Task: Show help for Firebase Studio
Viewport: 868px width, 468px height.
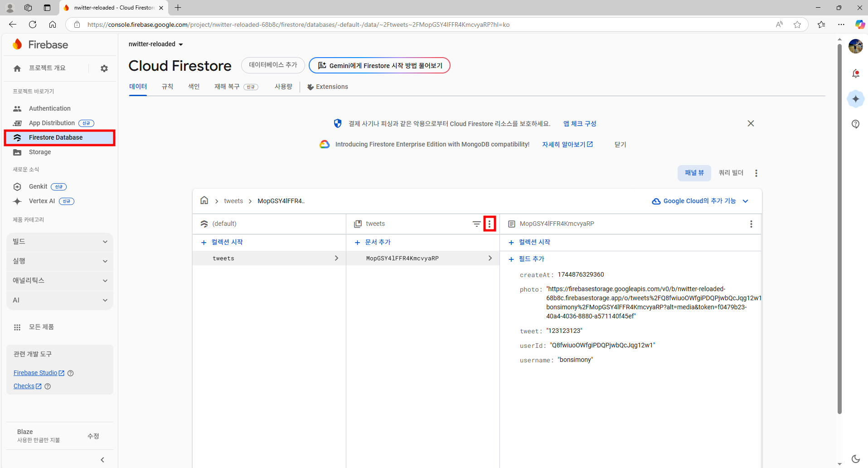Action: click(70, 373)
